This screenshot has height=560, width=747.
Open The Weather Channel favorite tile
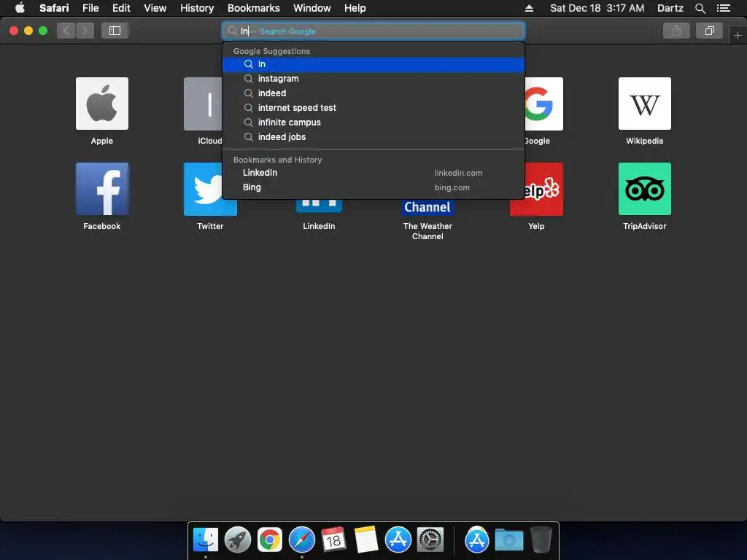(x=427, y=207)
